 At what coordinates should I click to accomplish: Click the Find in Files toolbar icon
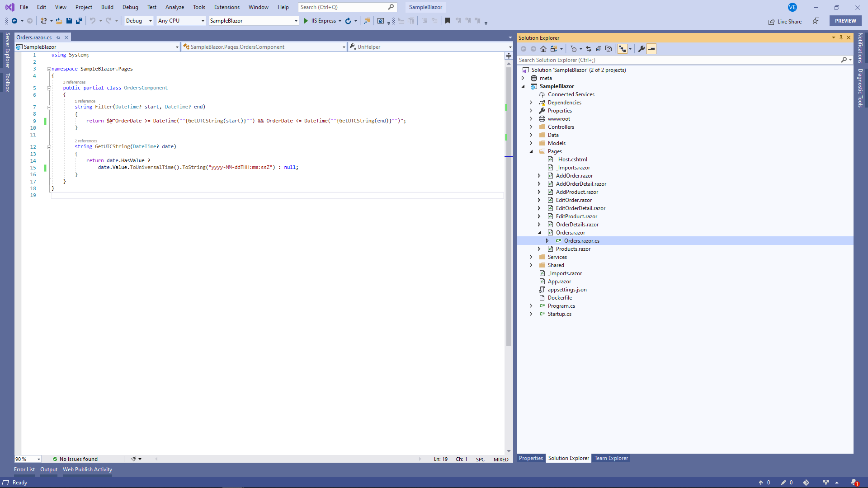point(367,21)
